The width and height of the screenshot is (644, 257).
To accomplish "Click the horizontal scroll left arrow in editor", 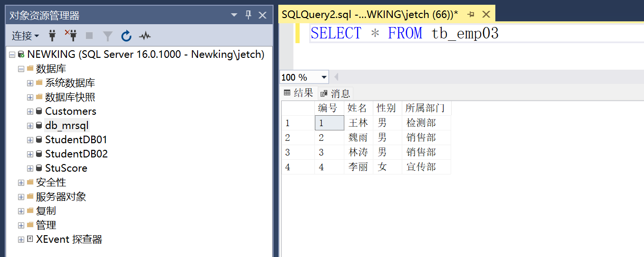I will tap(336, 77).
